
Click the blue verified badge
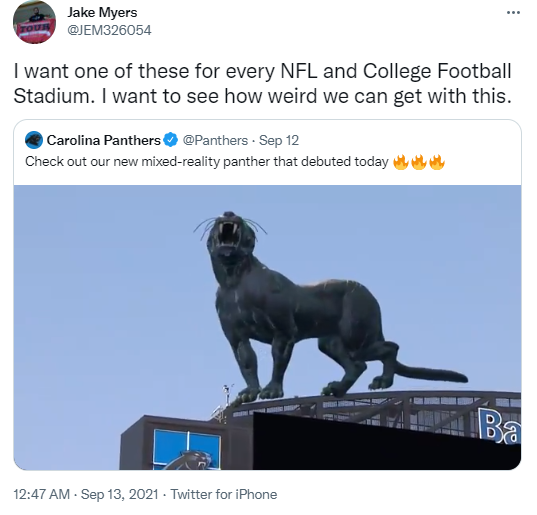pos(171,140)
